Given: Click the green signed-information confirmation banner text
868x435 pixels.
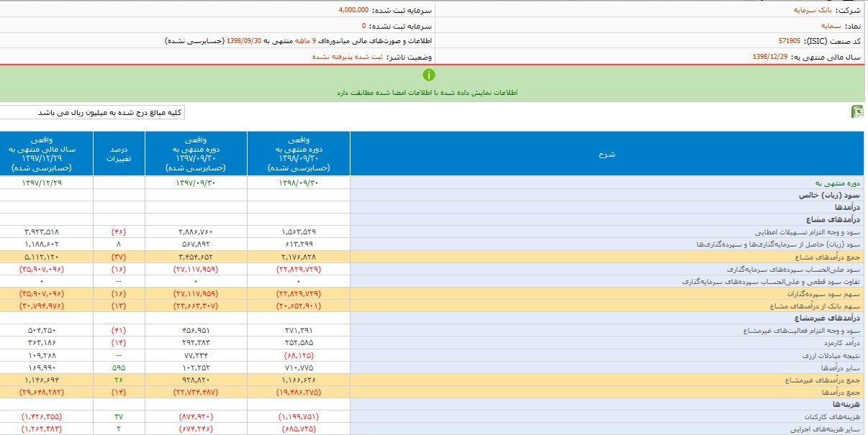Looking at the screenshot, I should (428, 93).
